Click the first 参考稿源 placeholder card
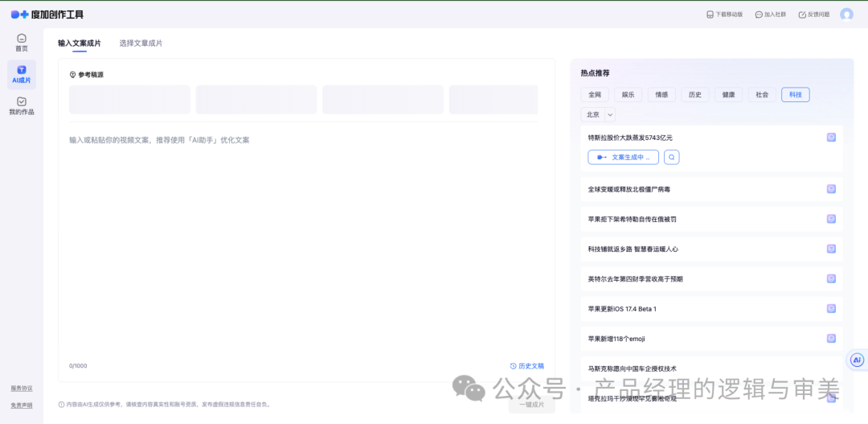Image resolution: width=868 pixels, height=424 pixels. click(x=129, y=100)
